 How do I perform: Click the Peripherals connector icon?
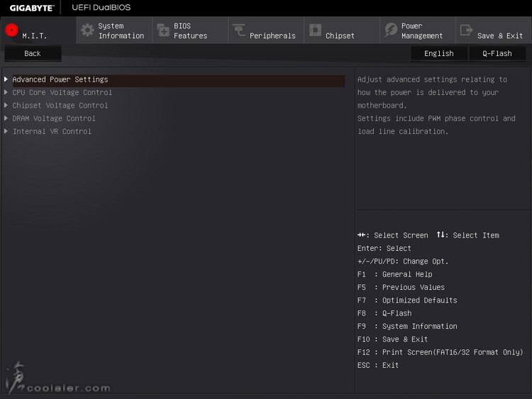click(239, 30)
